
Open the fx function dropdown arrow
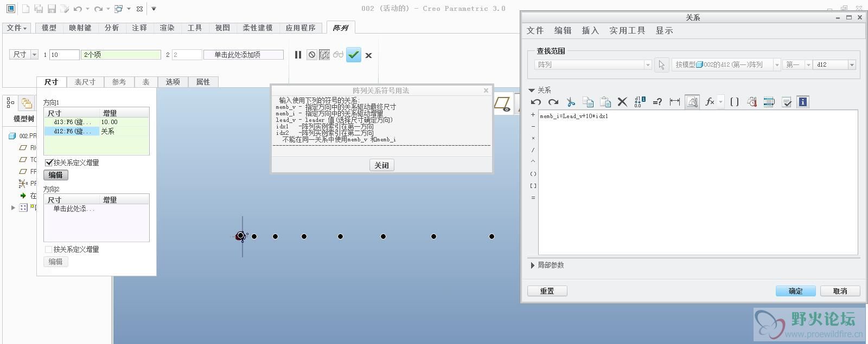tap(720, 102)
